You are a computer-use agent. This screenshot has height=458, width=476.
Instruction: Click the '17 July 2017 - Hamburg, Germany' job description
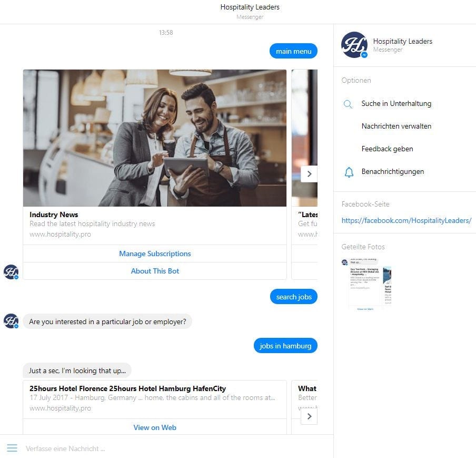coord(152,397)
